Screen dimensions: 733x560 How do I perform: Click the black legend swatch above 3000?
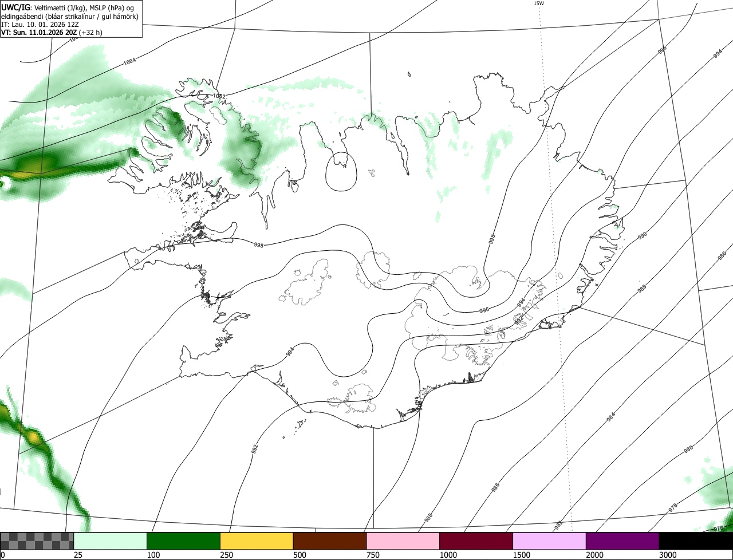(x=696, y=541)
